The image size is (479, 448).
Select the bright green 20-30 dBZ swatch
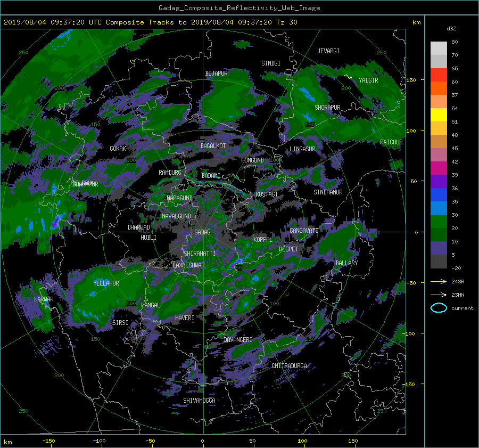[x=439, y=221]
